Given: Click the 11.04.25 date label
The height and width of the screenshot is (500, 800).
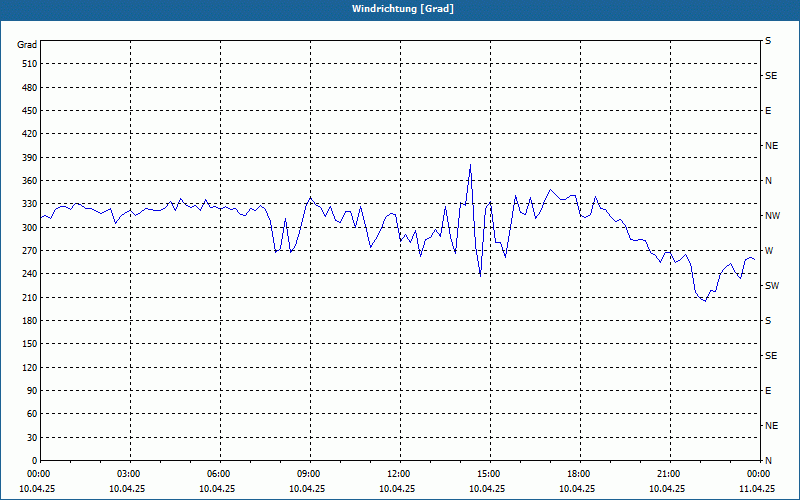Looking at the screenshot, I should coord(757,488).
